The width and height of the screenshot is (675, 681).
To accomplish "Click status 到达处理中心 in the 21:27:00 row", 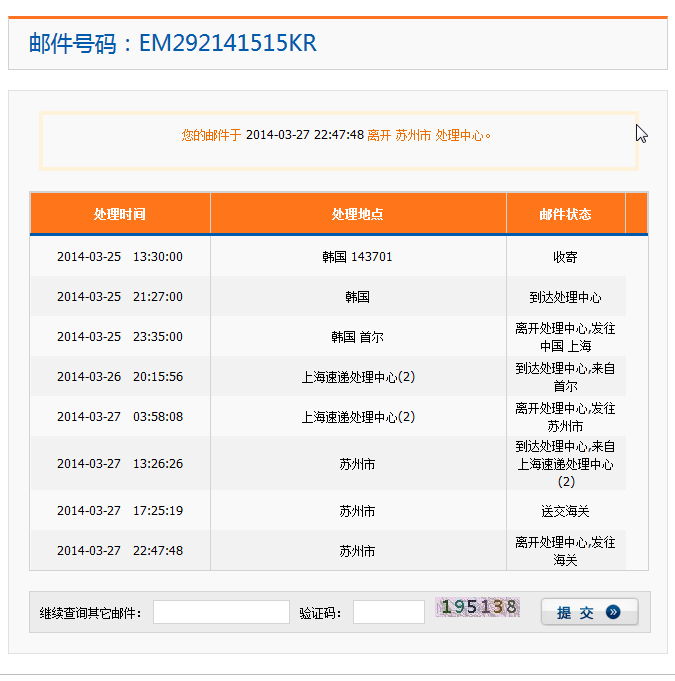I will click(x=566, y=297).
